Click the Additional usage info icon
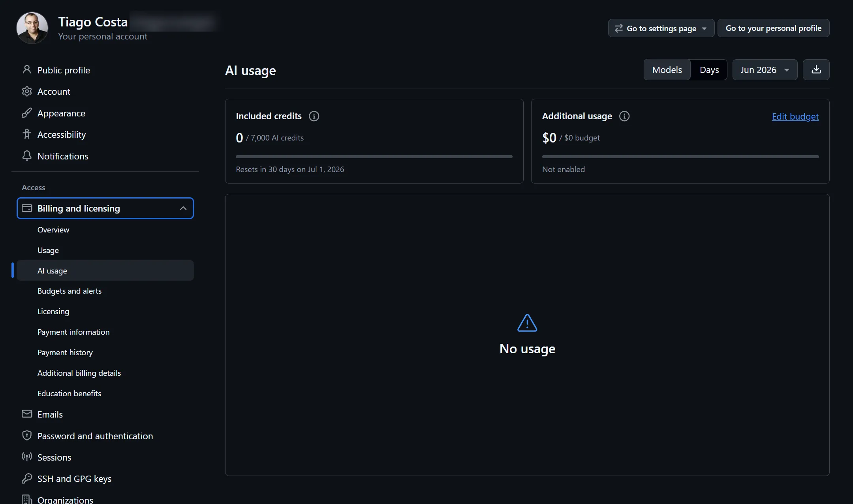Viewport: 853px width, 504px height. pyautogui.click(x=624, y=116)
